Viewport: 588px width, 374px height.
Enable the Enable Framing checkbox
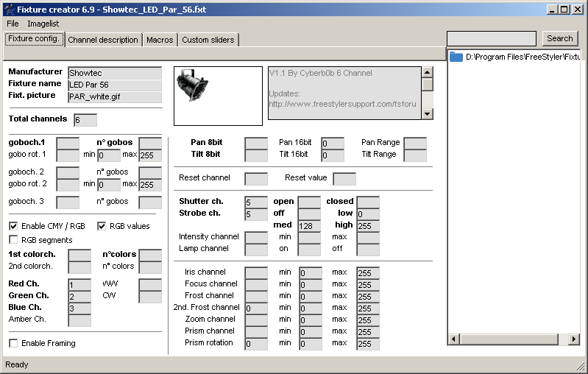pyautogui.click(x=13, y=343)
